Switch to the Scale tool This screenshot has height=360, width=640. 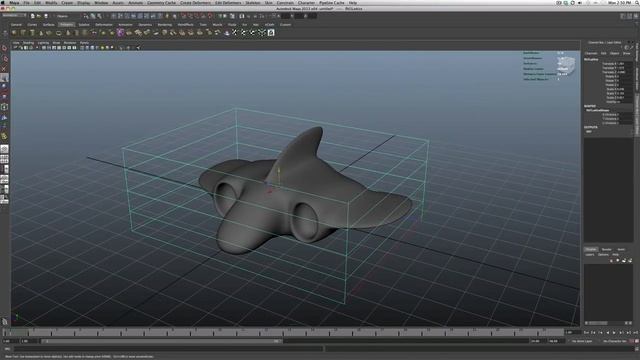pyautogui.click(x=4, y=97)
